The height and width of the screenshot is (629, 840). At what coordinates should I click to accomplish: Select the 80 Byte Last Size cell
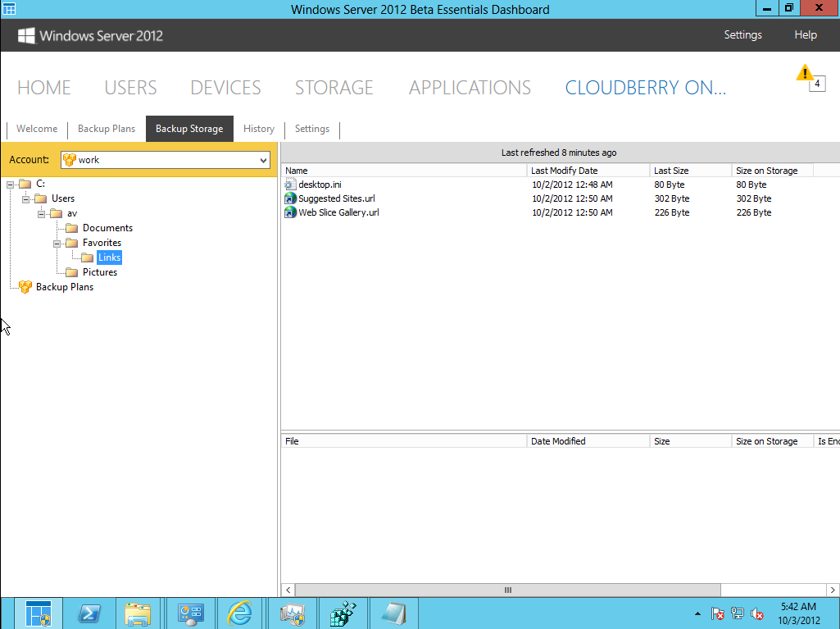click(x=669, y=185)
